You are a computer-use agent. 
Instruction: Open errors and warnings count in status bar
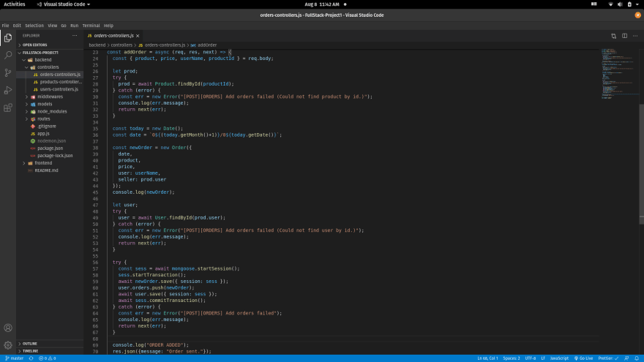pyautogui.click(x=48, y=358)
